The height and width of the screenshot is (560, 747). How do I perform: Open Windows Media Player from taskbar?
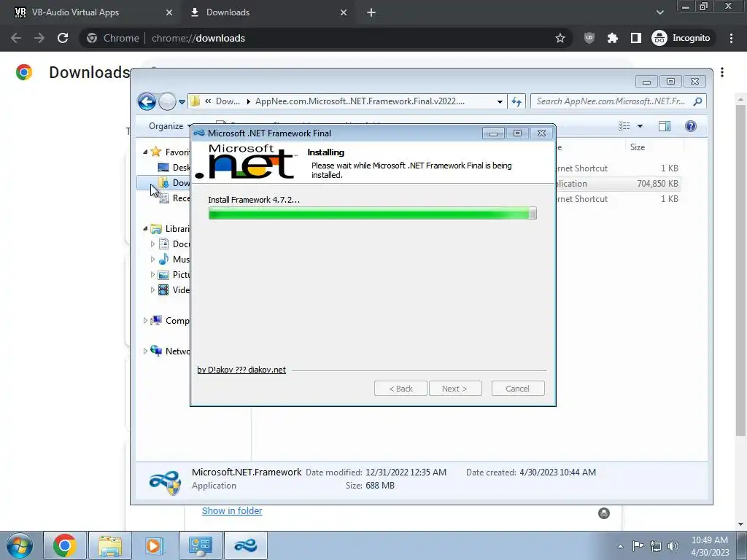[153, 545]
